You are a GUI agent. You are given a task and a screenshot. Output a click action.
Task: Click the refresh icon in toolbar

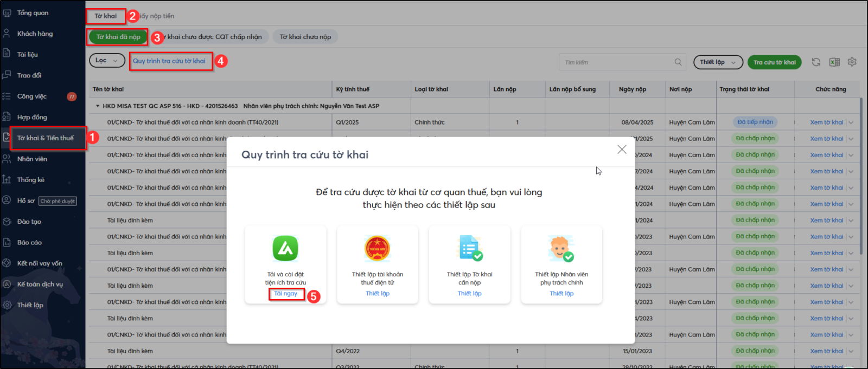pos(816,62)
